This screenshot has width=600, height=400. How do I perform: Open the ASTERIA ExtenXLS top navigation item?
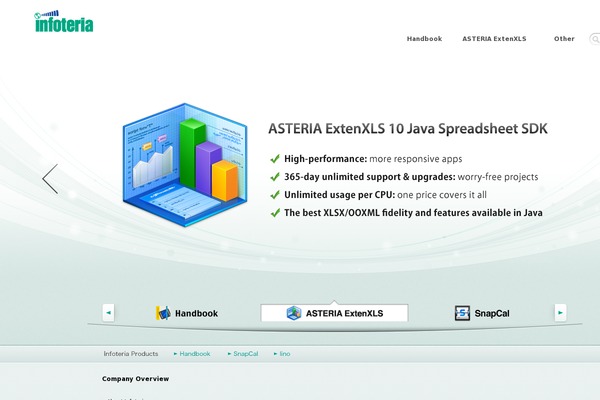pos(494,39)
